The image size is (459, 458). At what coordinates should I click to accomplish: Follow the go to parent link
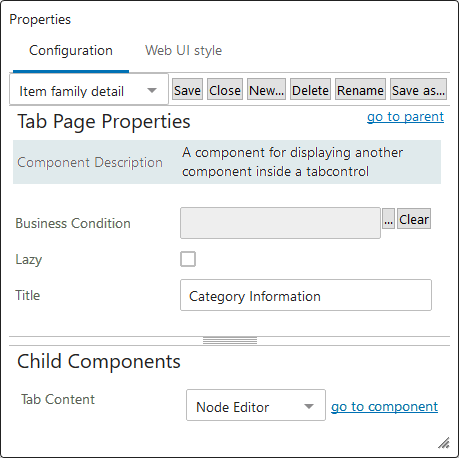click(405, 116)
